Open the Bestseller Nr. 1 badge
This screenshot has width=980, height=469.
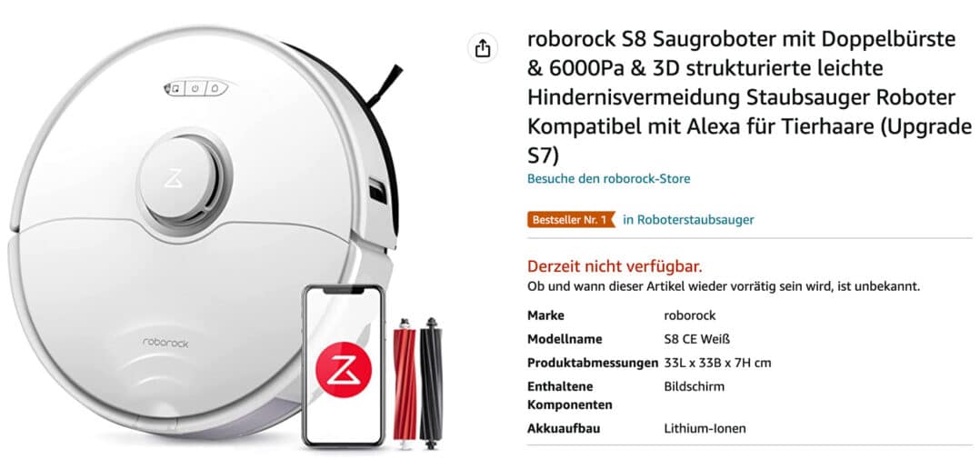click(571, 220)
